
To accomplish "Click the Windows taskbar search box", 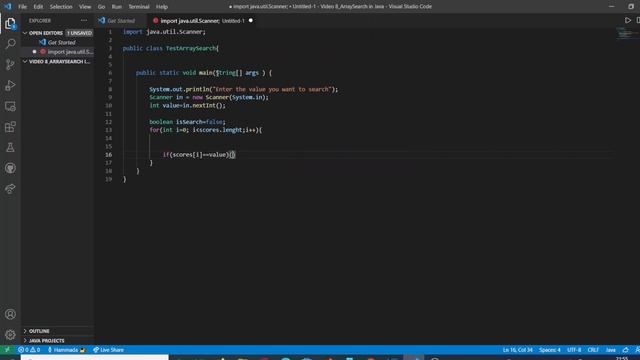I will [x=94, y=358].
